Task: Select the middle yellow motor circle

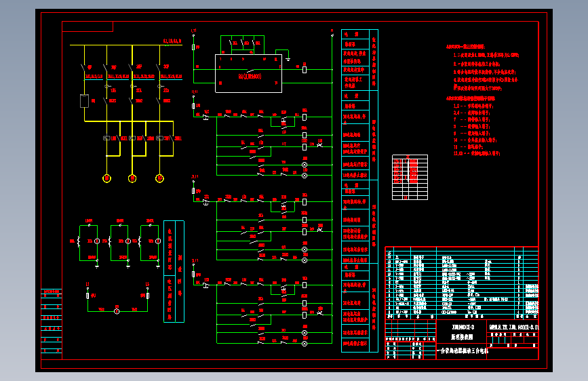Action: 132,178
